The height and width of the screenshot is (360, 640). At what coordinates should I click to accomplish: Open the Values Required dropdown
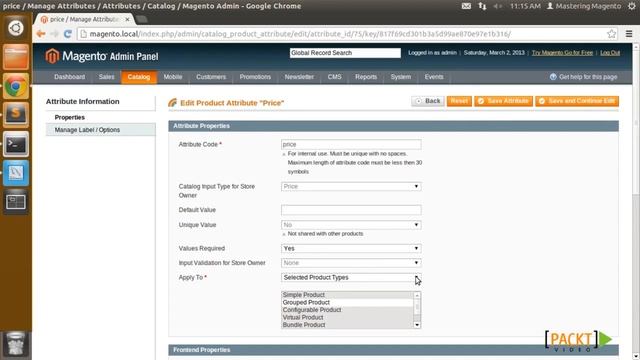tap(351, 248)
